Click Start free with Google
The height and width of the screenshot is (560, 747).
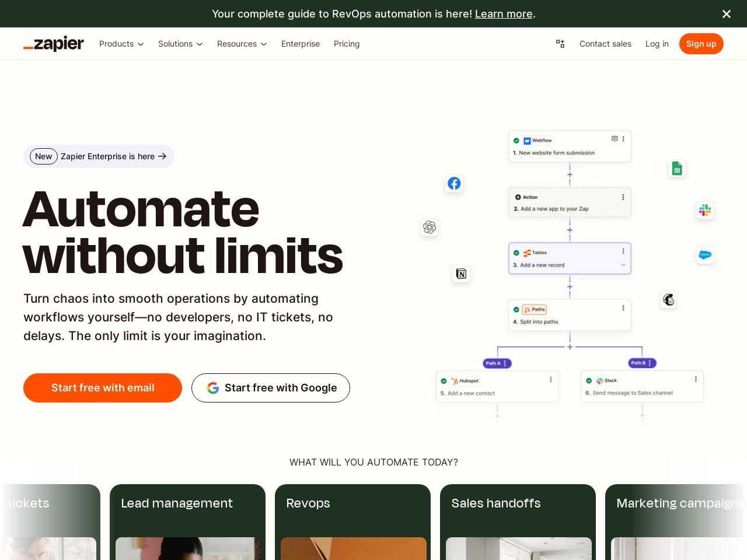(x=271, y=388)
